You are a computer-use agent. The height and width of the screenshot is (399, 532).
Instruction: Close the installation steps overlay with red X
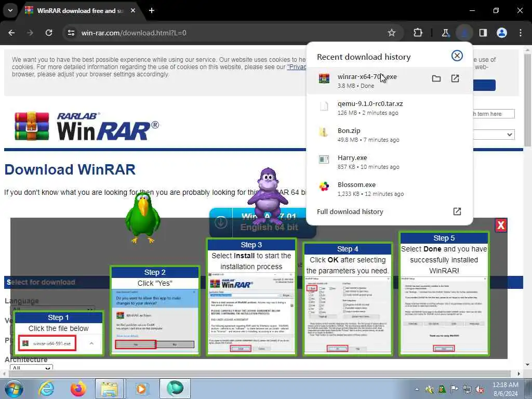coord(501,225)
